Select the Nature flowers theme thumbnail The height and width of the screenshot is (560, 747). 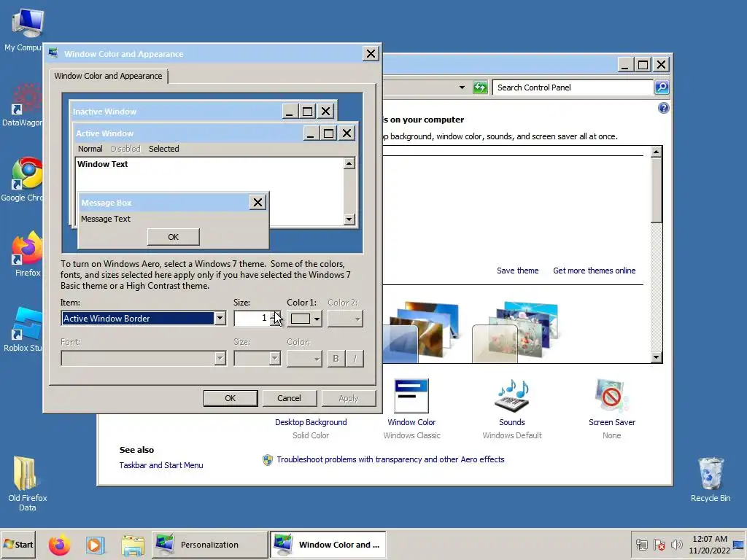click(516, 332)
